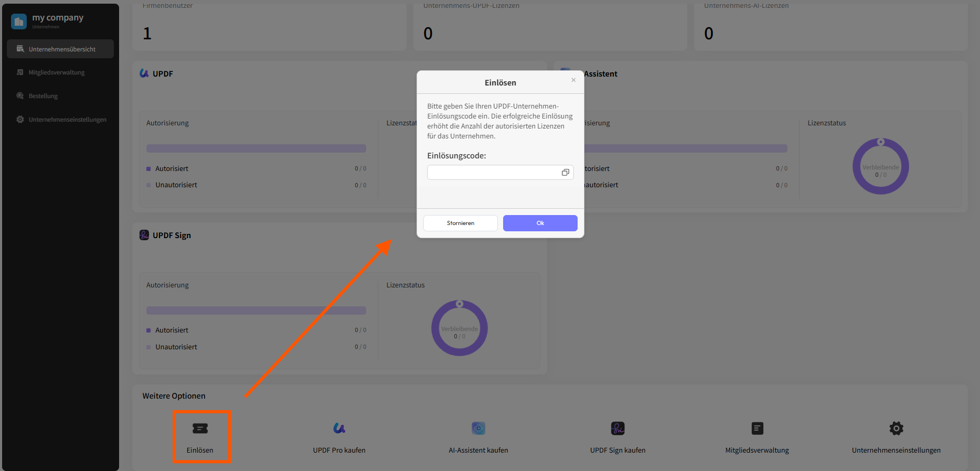Click the AI-Assistent kaufen icon
980x471 pixels.
[x=478, y=429]
